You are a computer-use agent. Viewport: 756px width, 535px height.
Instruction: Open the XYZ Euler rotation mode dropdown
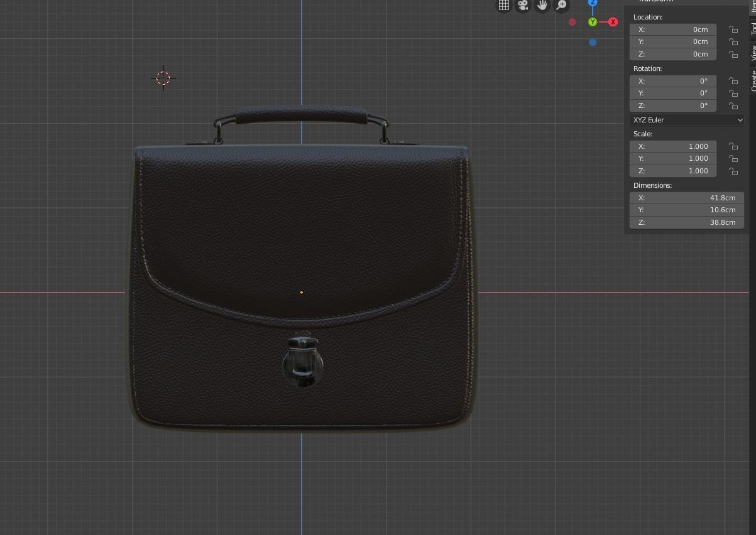(x=687, y=120)
